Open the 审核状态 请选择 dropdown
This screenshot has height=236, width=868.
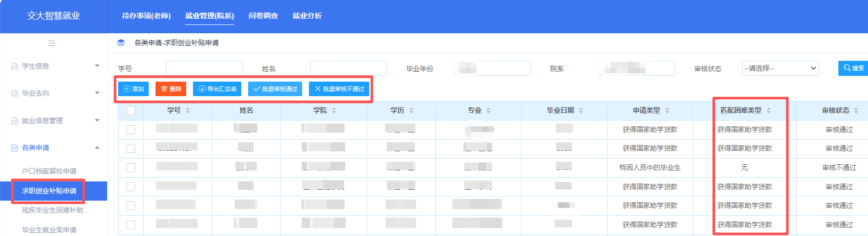click(x=780, y=68)
